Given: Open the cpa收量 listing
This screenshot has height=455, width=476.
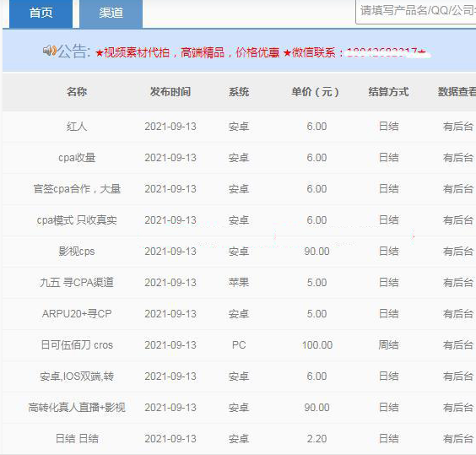Looking at the screenshot, I should click(77, 158).
